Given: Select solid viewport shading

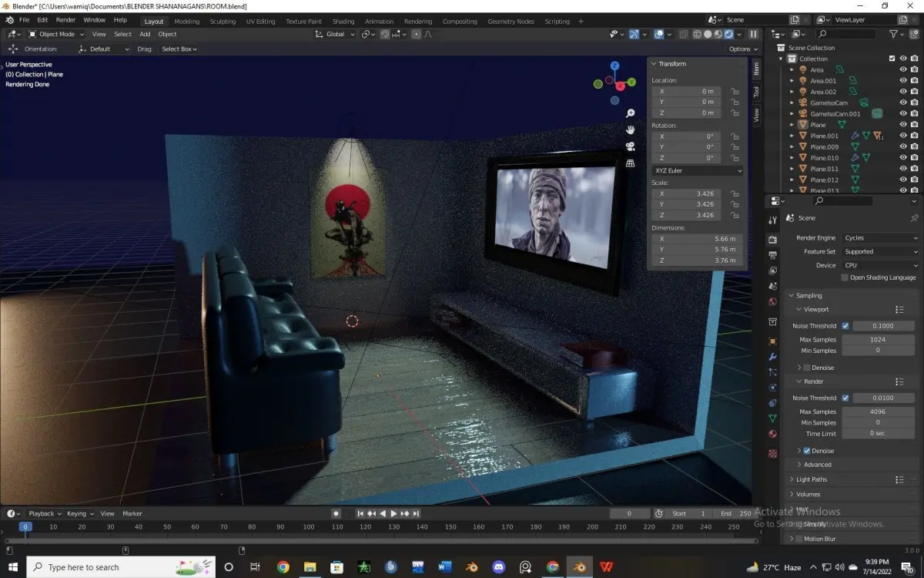Looking at the screenshot, I should [x=708, y=34].
